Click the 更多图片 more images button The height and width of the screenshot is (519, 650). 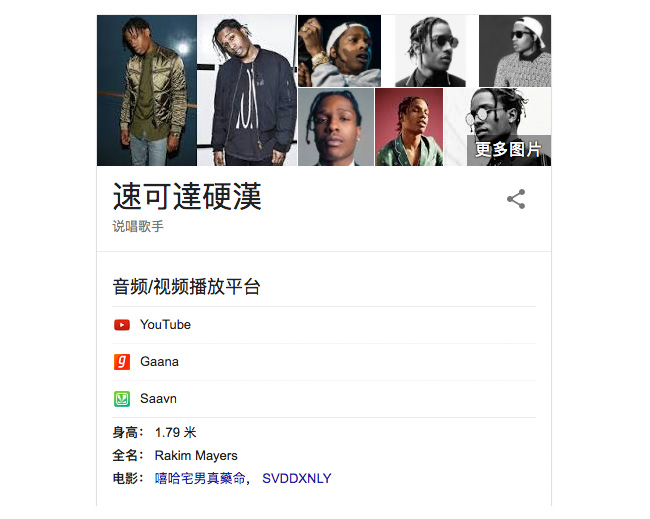click(x=509, y=150)
